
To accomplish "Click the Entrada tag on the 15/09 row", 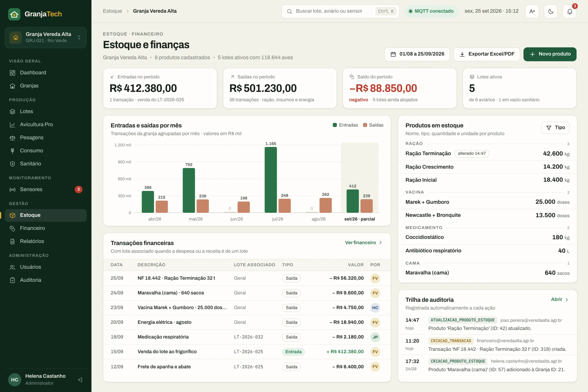I will (x=293, y=352).
